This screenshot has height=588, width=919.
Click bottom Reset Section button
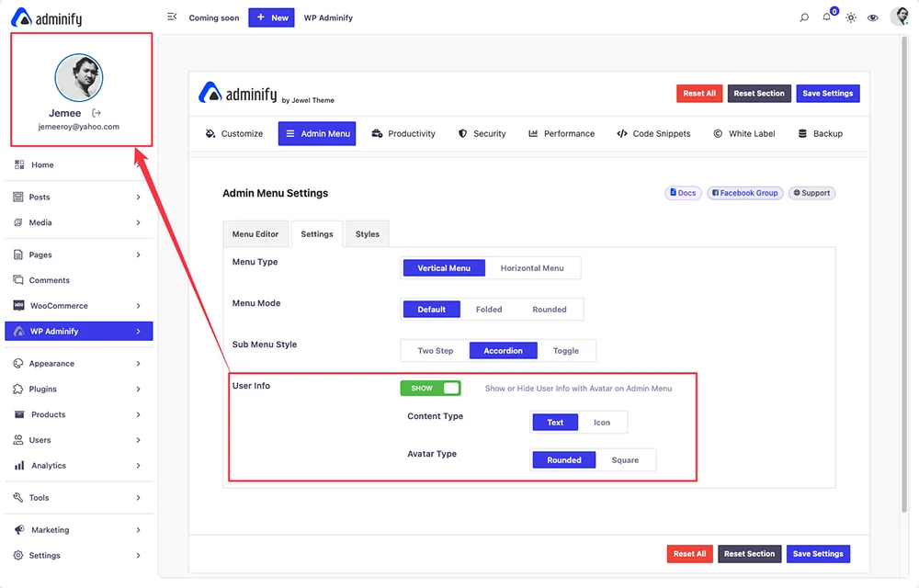(x=749, y=554)
